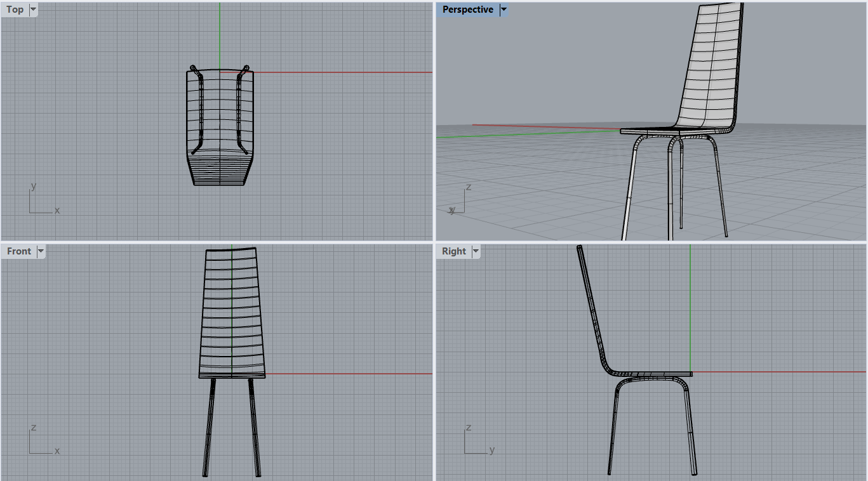Activate the Front viewport title label
This screenshot has height=481, width=868.
tap(19, 251)
